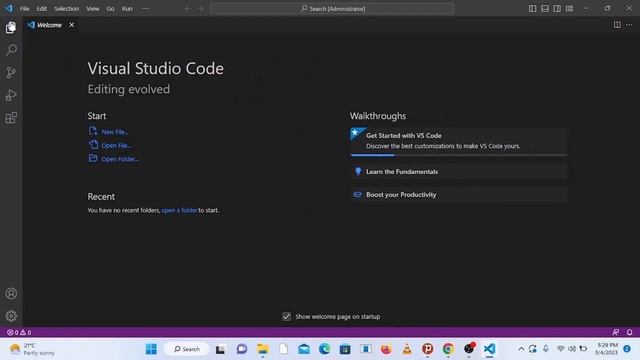This screenshot has height=360, width=640.
Task: Open Microsoft Store on the taskbar
Action: tap(345, 349)
